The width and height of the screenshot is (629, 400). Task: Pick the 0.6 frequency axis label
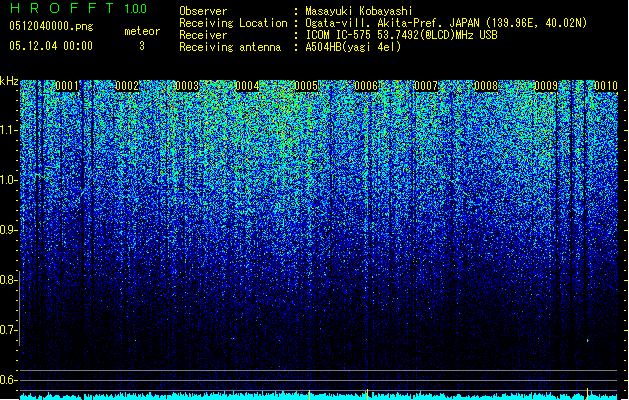[x=9, y=380]
